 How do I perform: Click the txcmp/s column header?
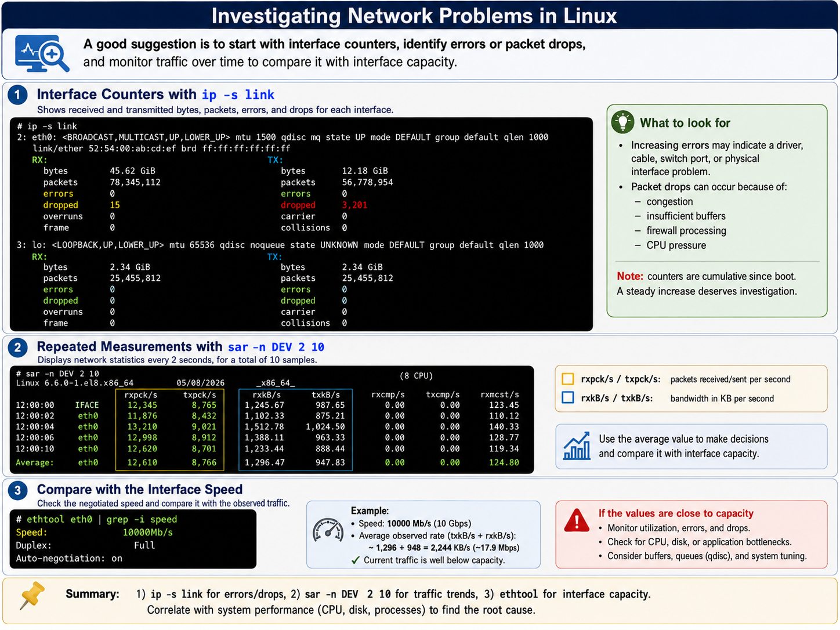click(443, 394)
